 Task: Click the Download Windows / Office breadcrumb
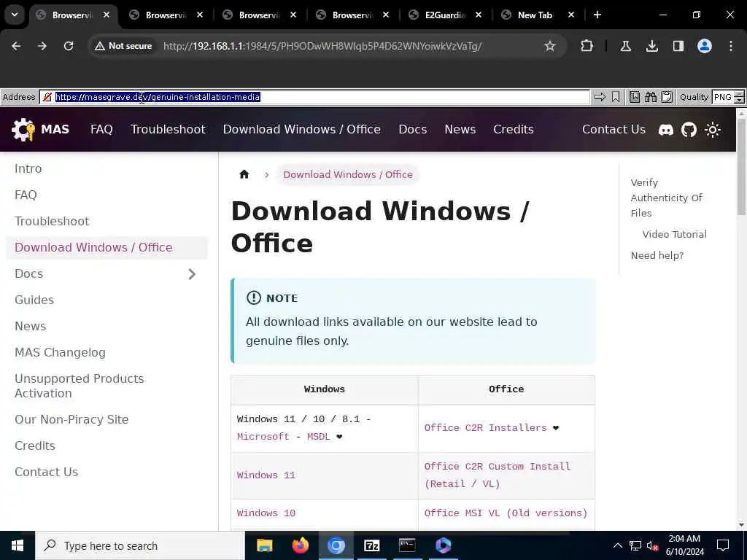348,174
